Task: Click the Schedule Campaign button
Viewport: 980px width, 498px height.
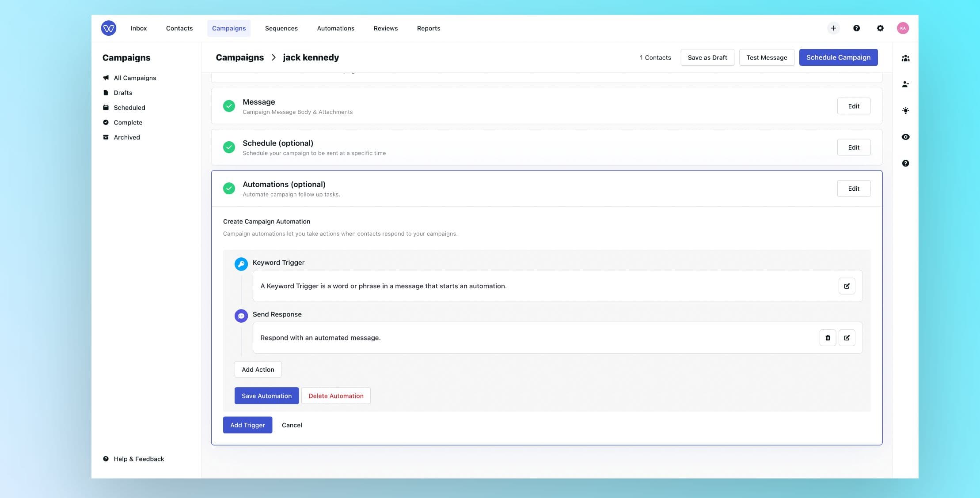Action: [x=838, y=57]
